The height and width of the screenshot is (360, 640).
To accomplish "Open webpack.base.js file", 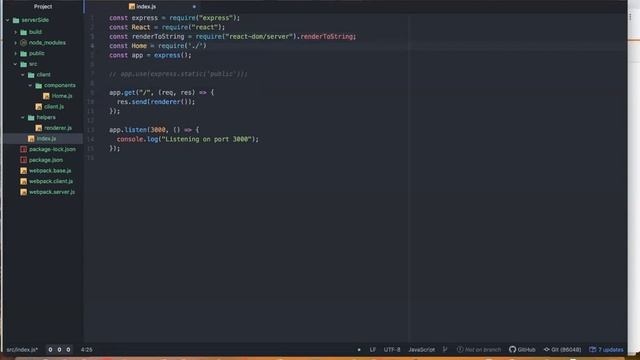I will click(50, 171).
